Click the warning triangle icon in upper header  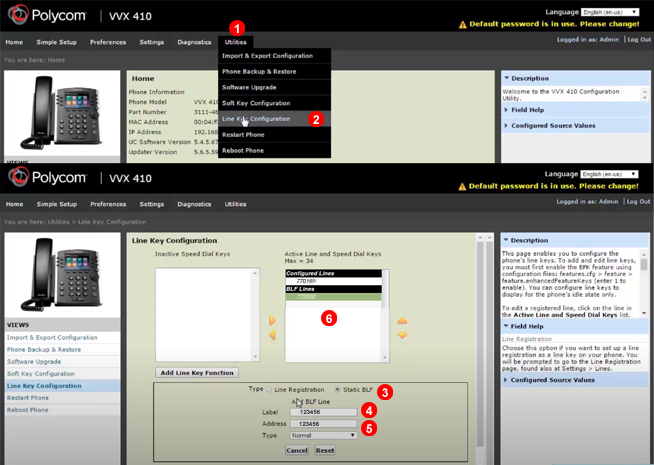[x=462, y=25]
